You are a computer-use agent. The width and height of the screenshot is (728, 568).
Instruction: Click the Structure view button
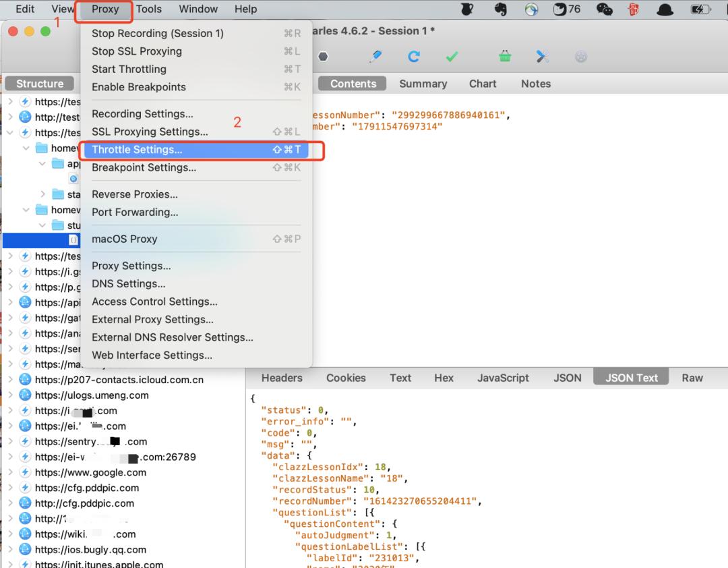(x=40, y=84)
